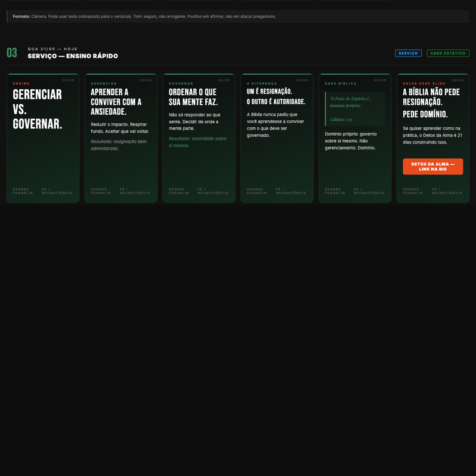Click the heading O OUTRO É AUTORIDADE.
Viewport: 476px width, 476px height.
pos(276,102)
